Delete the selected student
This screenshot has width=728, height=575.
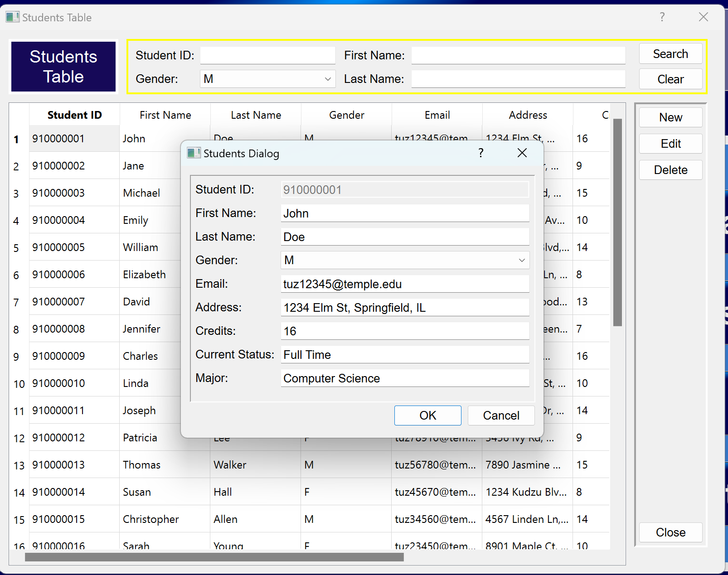(670, 170)
